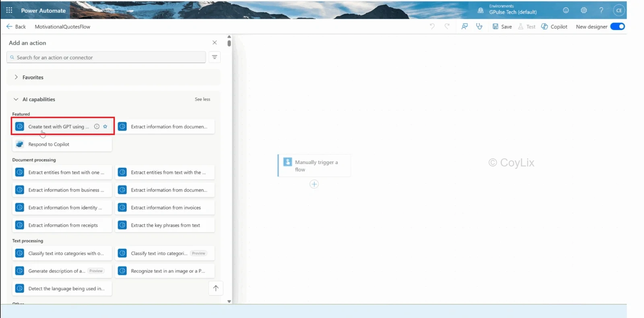Click the scroll to top arrow button

point(216,288)
